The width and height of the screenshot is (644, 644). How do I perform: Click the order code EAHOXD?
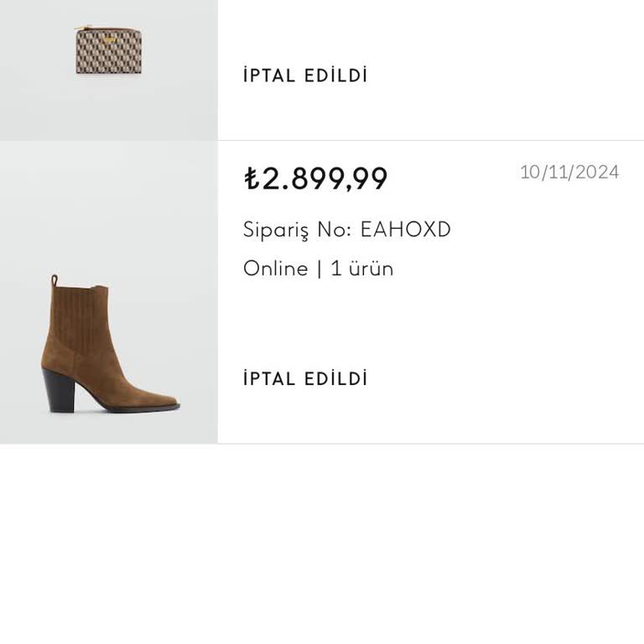406,229
